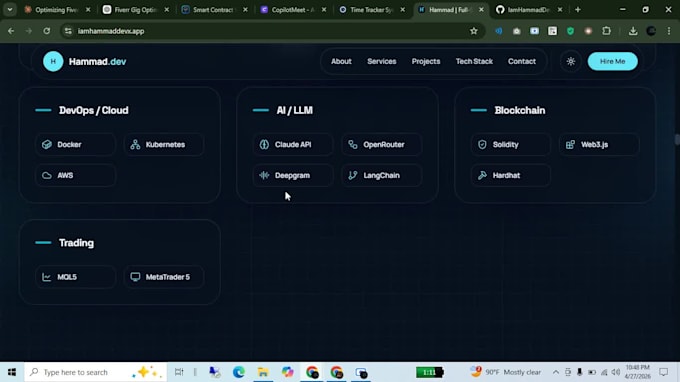
Task: Open the Contact nav link
Action: (522, 62)
